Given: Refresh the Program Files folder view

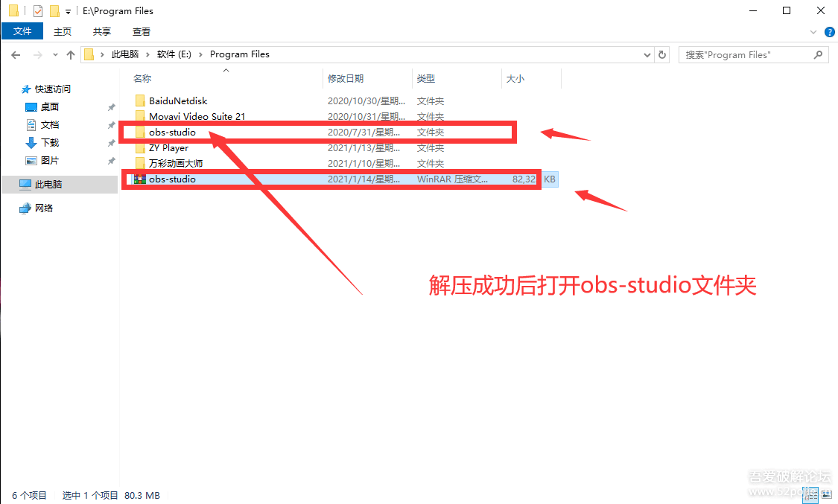Looking at the screenshot, I should (x=662, y=54).
